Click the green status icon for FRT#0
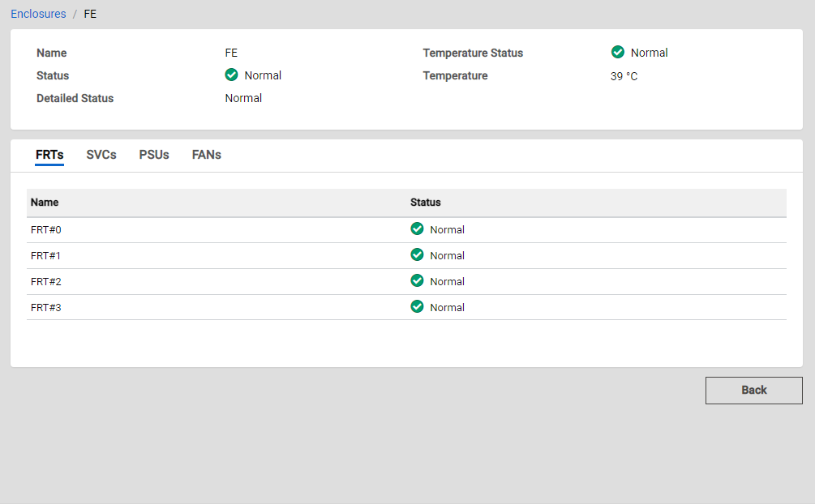Screen dimensions: 815x504 [x=417, y=229]
